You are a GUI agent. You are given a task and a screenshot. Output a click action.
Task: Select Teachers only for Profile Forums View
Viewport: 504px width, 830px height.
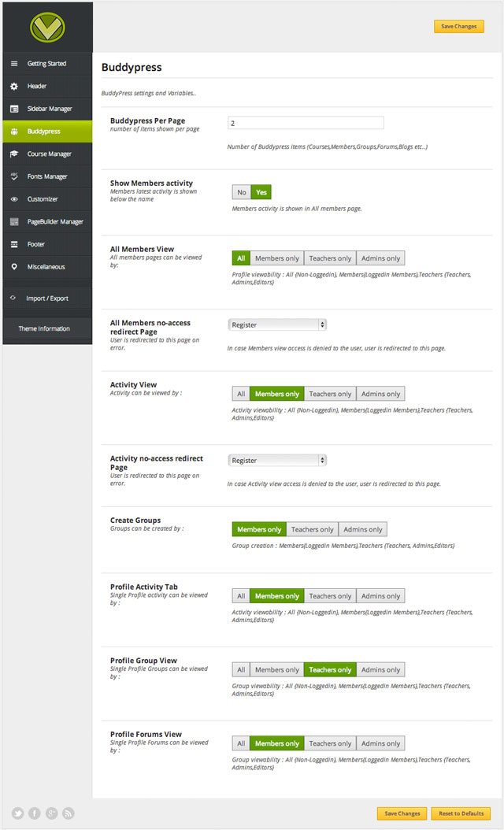tap(330, 743)
